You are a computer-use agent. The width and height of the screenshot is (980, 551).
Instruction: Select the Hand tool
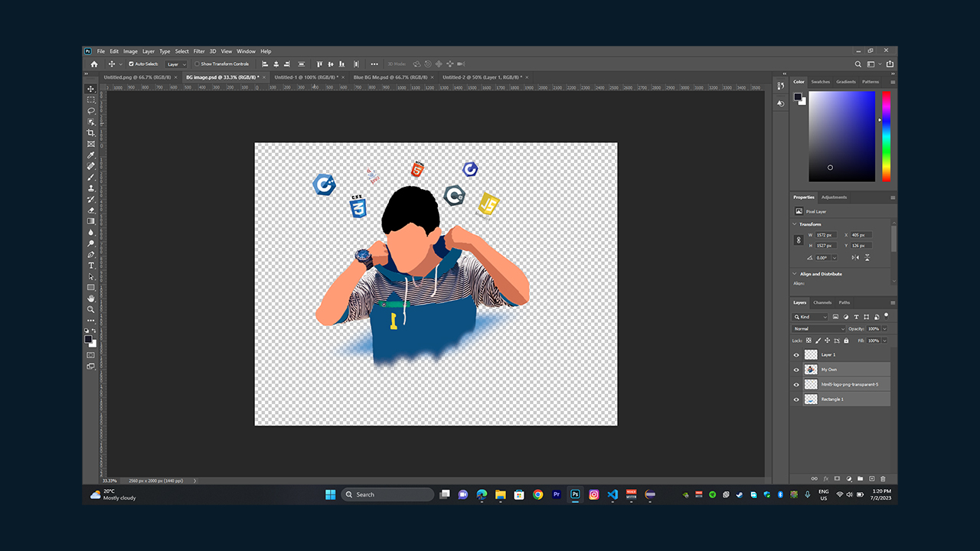91,298
